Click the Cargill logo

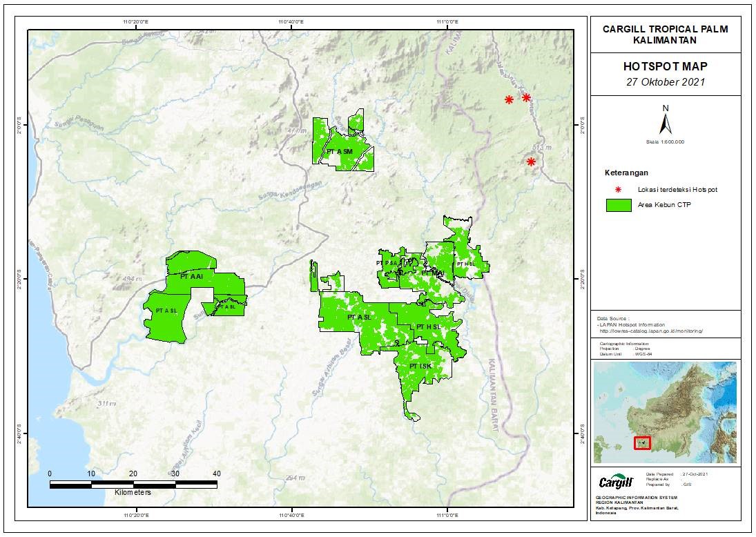(616, 482)
